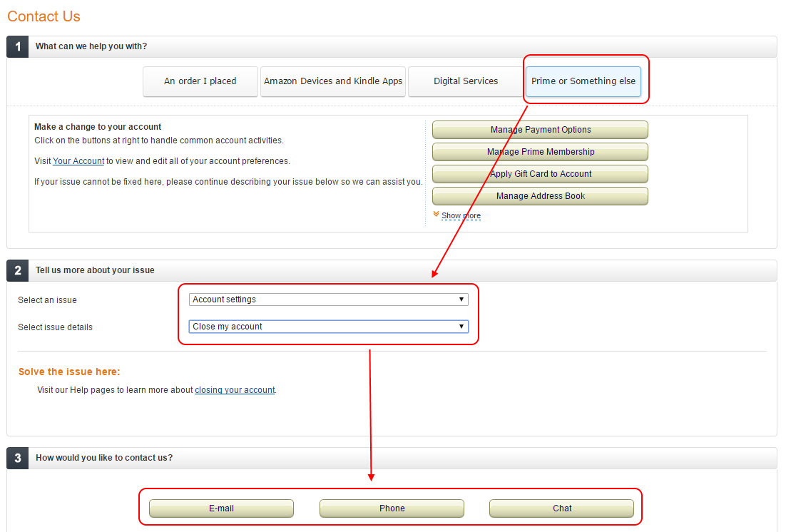786x532 pixels.
Task: Click Apply Gift Card to Account
Action: click(x=541, y=174)
